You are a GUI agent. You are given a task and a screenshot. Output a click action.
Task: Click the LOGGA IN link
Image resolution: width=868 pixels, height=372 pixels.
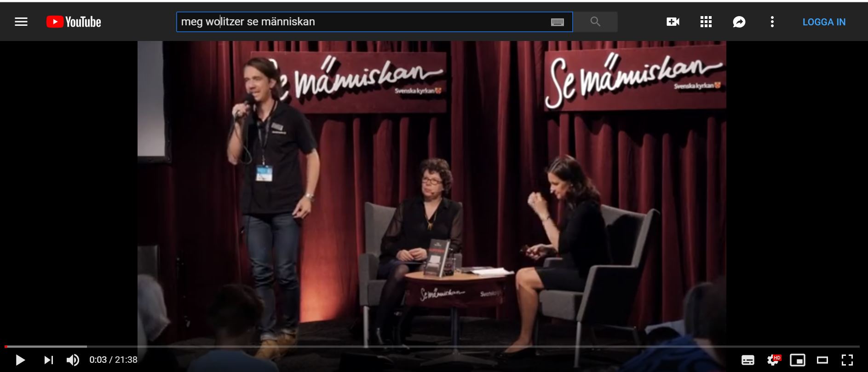823,22
